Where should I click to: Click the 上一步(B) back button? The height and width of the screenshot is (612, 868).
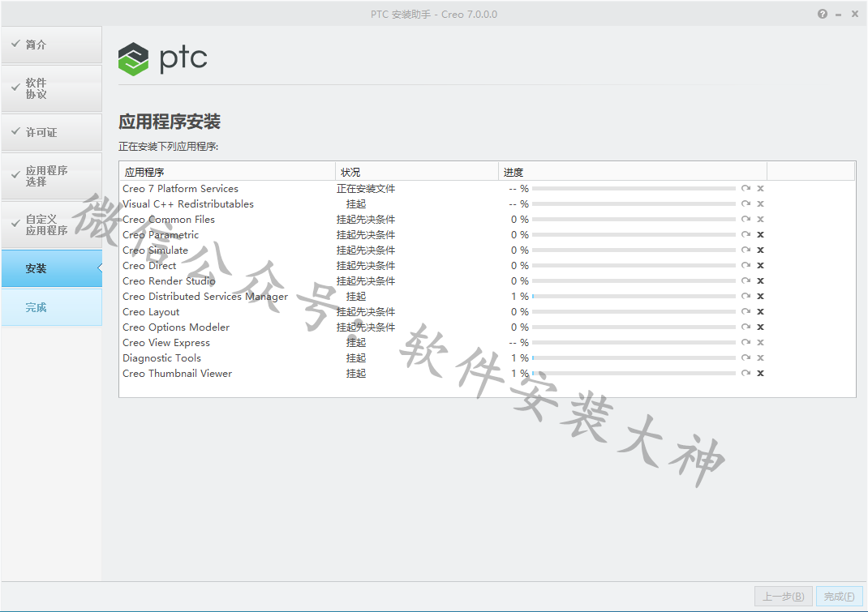pos(784,597)
